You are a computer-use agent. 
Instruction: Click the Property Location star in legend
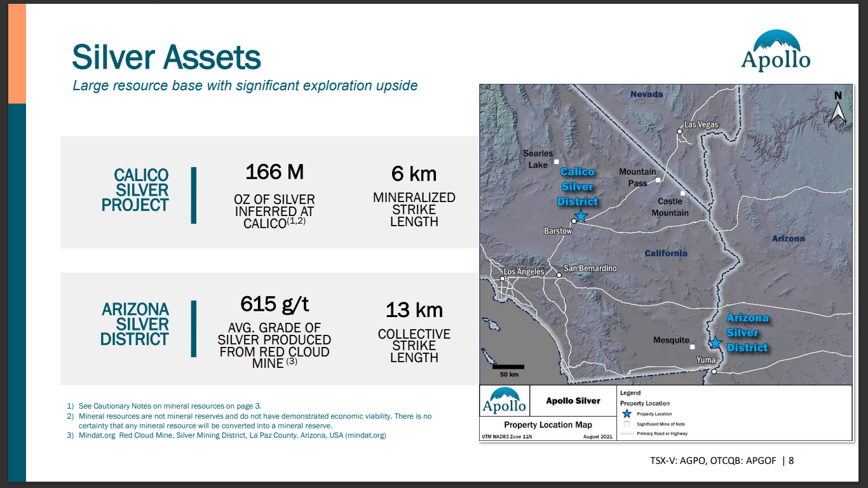click(x=627, y=413)
